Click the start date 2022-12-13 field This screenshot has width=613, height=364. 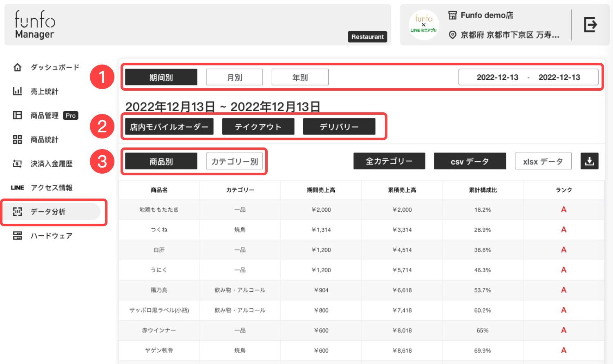click(x=497, y=77)
